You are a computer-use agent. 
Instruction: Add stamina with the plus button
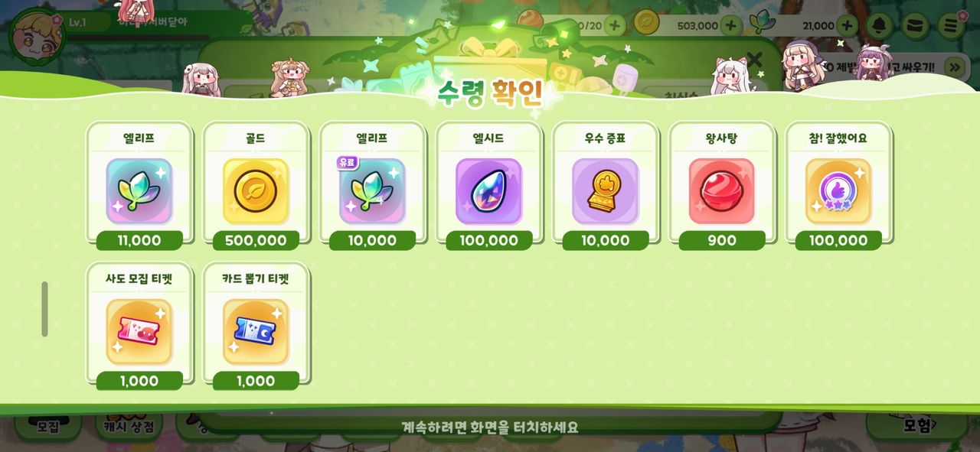(x=614, y=25)
